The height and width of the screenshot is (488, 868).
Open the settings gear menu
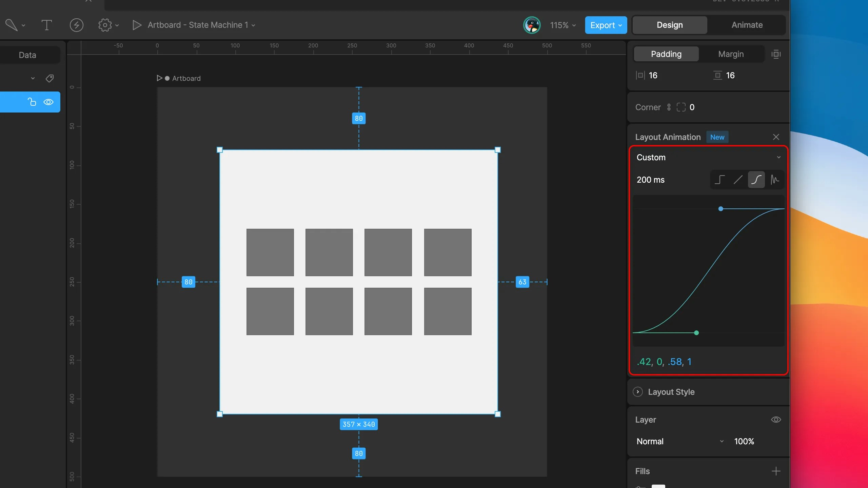pos(105,25)
